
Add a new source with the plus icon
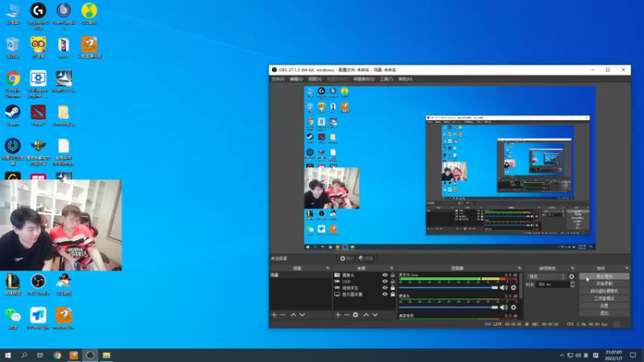[338, 315]
